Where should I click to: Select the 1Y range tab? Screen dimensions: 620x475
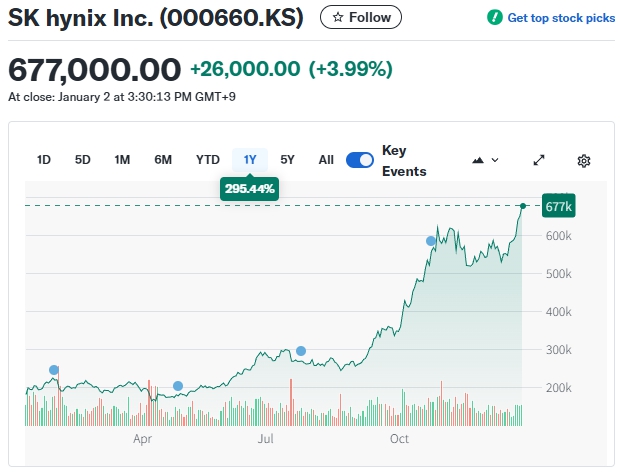click(x=250, y=160)
